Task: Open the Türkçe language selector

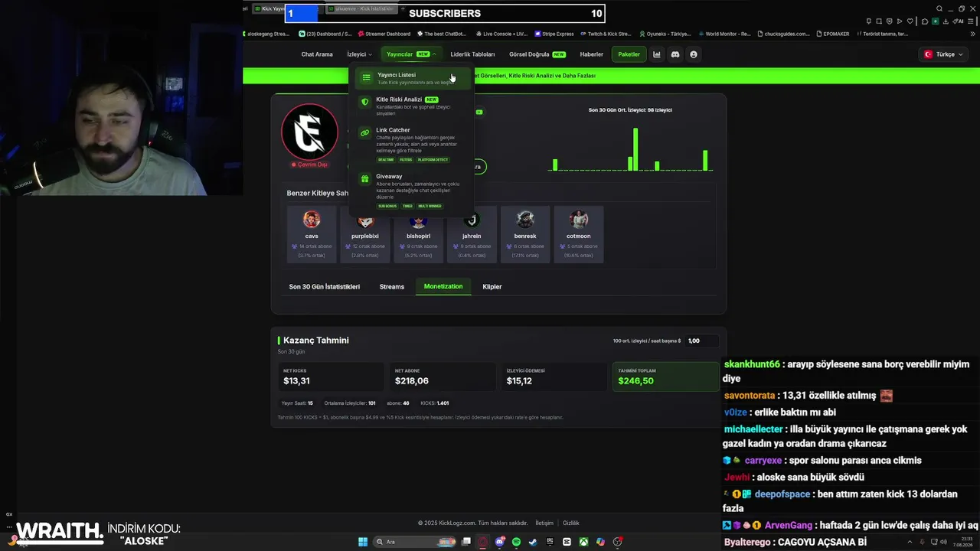Action: coord(943,54)
